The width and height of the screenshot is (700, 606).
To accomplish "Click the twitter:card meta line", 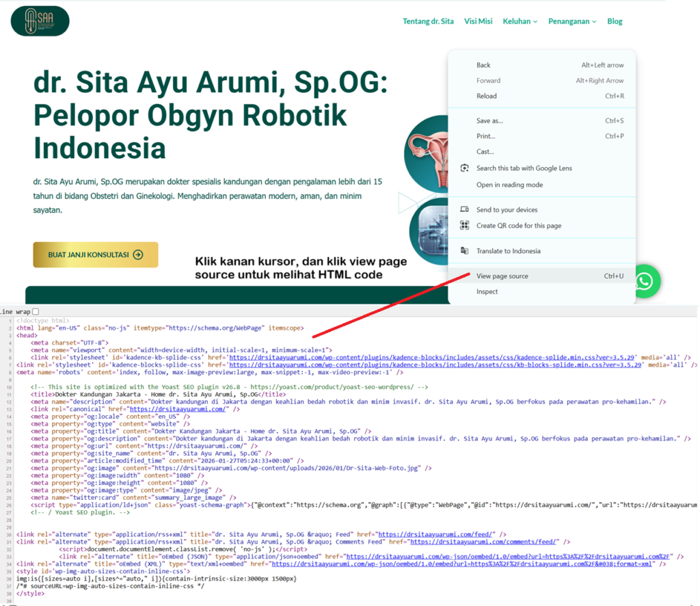I will 133,497.
